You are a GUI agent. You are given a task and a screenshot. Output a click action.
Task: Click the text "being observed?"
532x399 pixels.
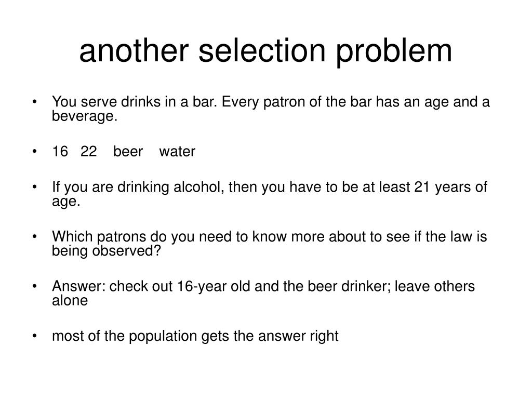[106, 251]
